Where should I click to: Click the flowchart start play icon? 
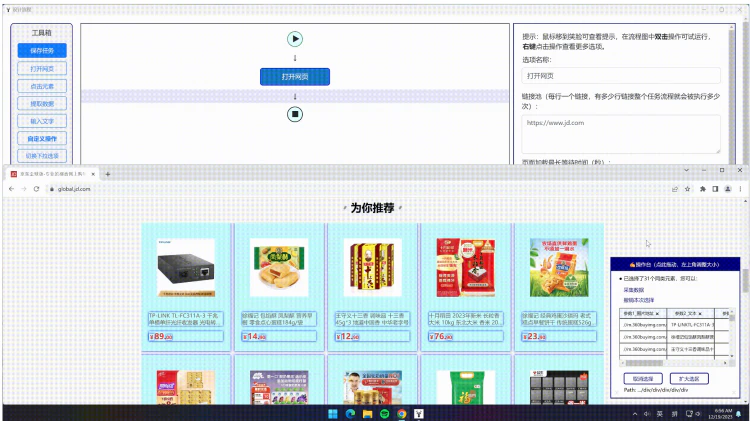tap(295, 39)
